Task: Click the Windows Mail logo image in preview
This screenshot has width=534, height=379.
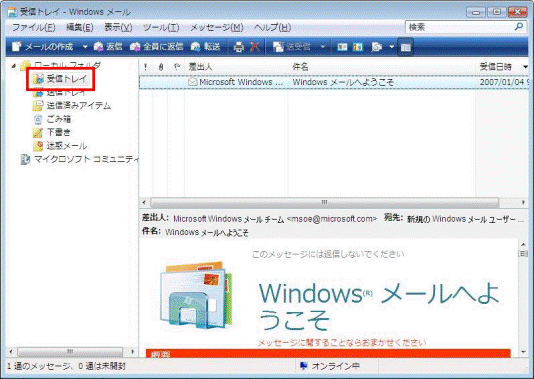Action: [197, 295]
